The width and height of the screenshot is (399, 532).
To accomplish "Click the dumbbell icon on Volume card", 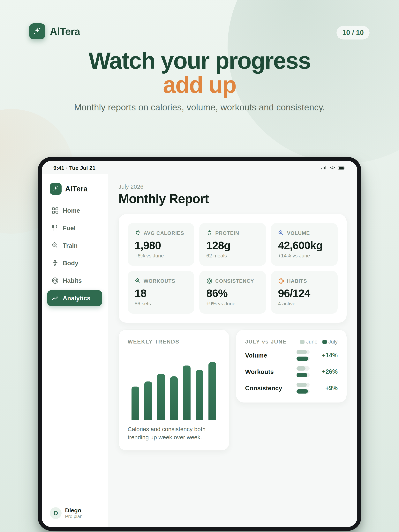I will pos(281,233).
